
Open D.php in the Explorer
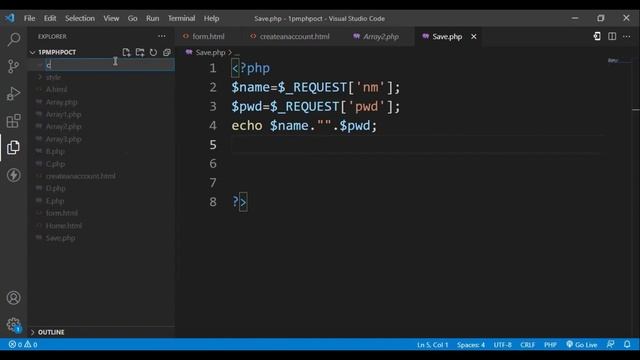coord(56,189)
